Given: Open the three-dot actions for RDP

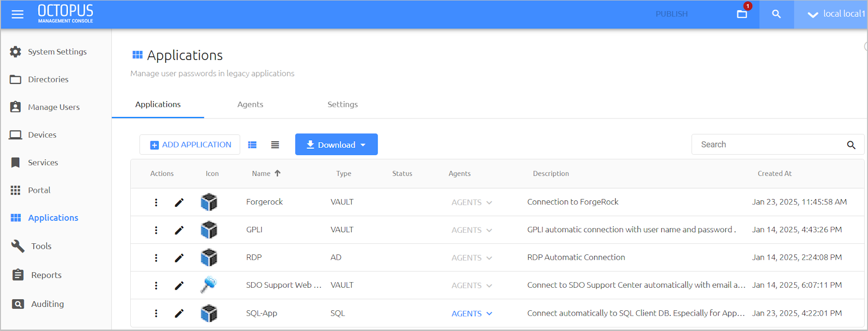Looking at the screenshot, I should tap(156, 258).
